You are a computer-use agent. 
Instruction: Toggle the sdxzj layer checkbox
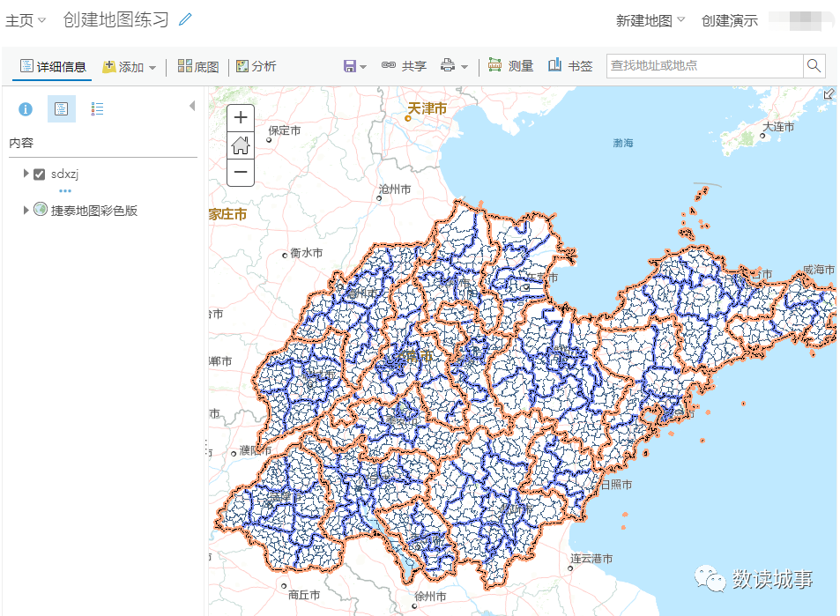[x=39, y=174]
